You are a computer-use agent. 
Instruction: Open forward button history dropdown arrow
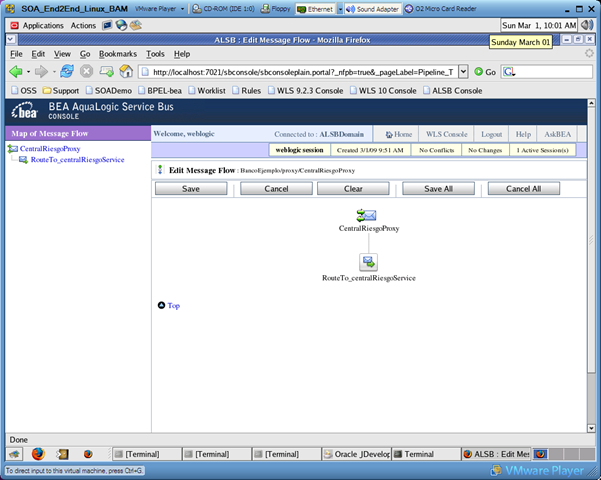(x=54, y=72)
